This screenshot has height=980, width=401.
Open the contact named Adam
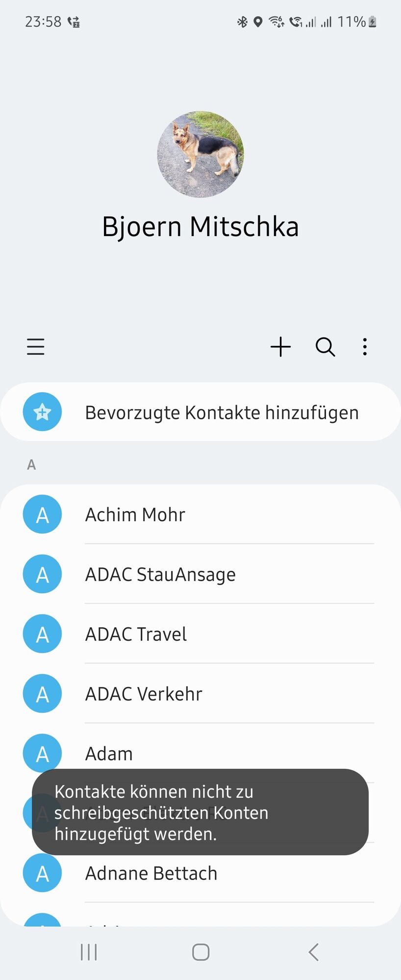(x=109, y=754)
